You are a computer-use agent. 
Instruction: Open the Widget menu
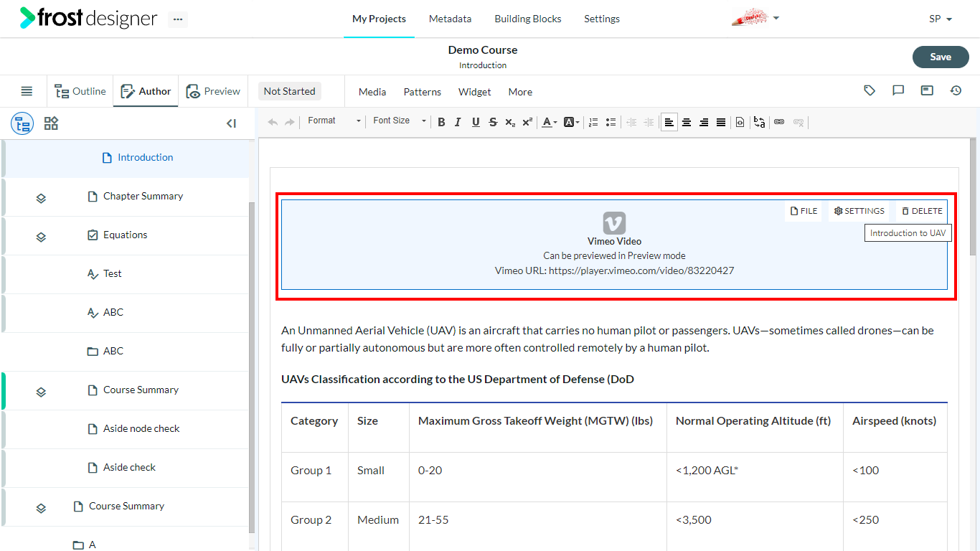(475, 92)
